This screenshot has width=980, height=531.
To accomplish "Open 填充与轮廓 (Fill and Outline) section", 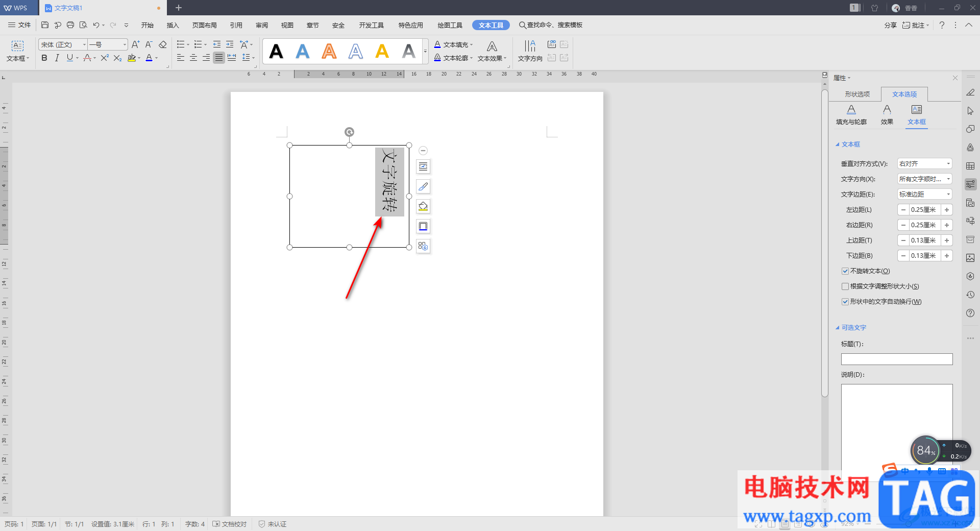I will click(x=851, y=115).
